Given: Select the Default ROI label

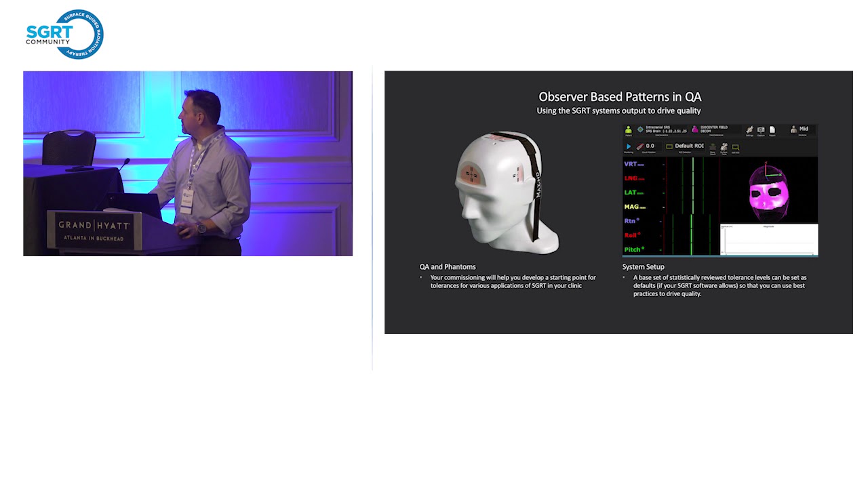Looking at the screenshot, I should tap(690, 146).
